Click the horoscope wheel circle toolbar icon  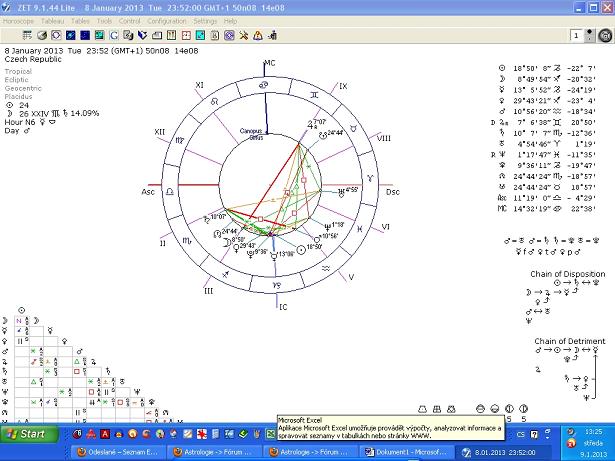click(56, 36)
